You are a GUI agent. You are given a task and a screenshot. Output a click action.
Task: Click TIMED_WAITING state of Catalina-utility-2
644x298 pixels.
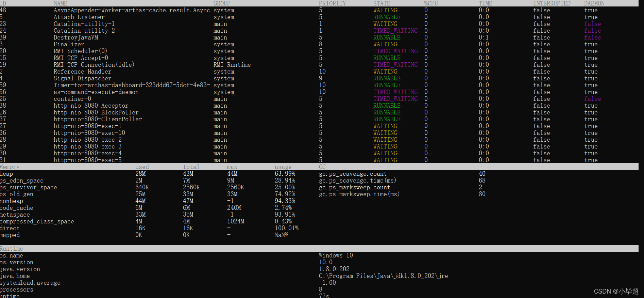[395, 31]
